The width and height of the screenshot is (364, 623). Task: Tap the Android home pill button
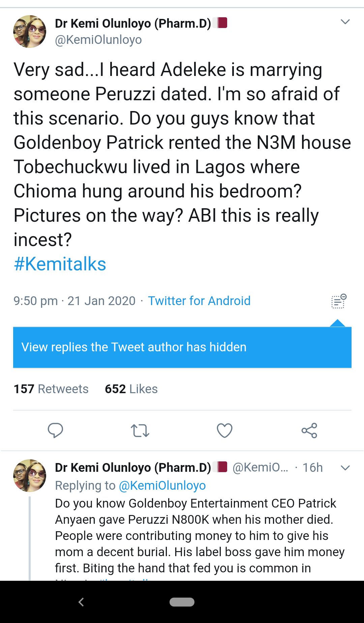(x=182, y=602)
